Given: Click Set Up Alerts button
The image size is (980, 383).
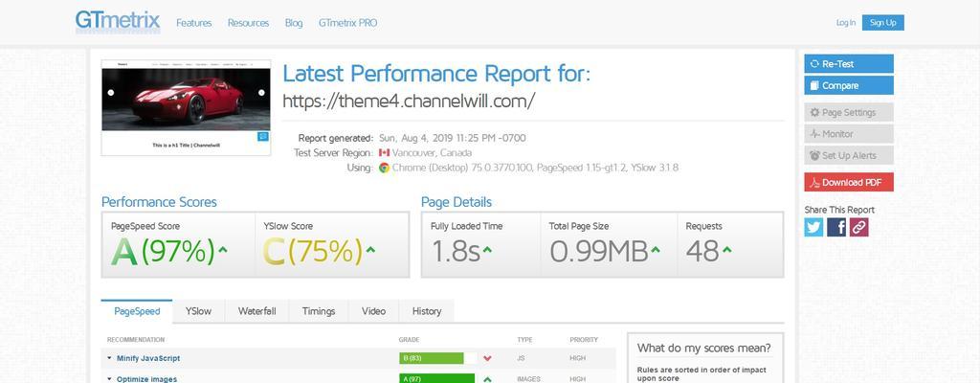Looking at the screenshot, I should click(x=849, y=155).
